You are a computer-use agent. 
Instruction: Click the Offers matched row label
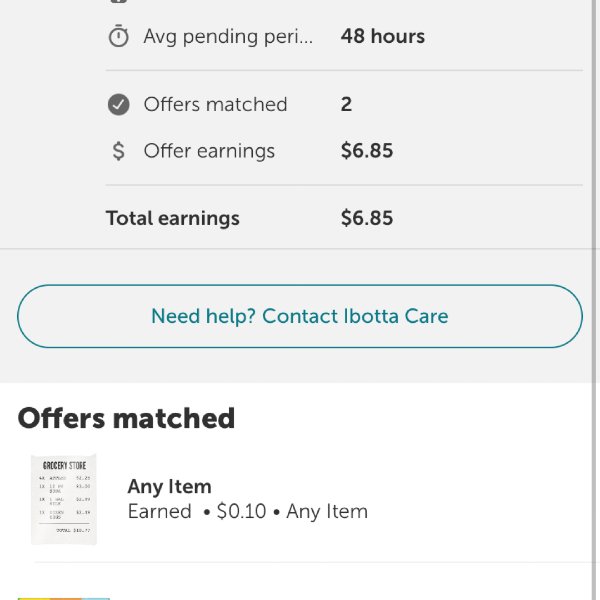tap(215, 104)
